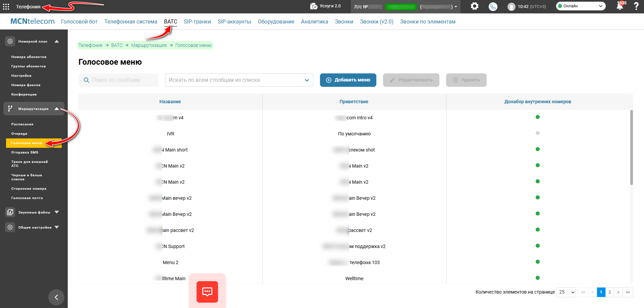Sort by Название column header
This screenshot has width=644, height=308.
coord(170,102)
